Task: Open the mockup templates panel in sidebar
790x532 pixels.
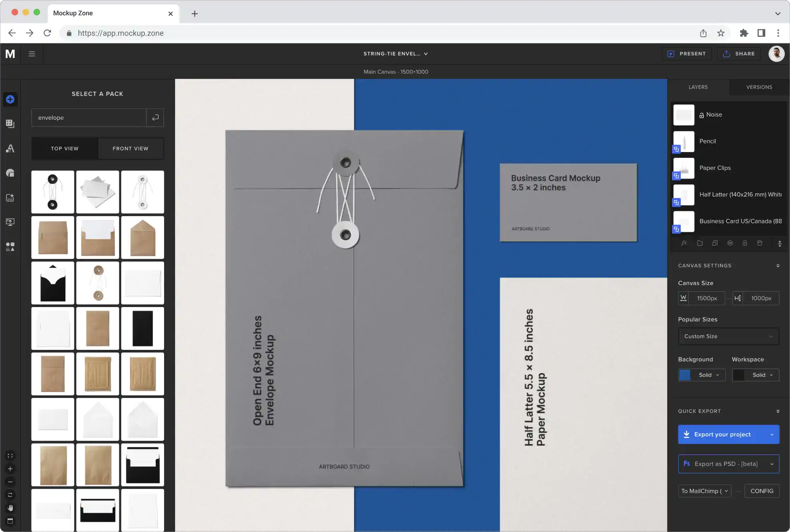Action: tap(10, 124)
